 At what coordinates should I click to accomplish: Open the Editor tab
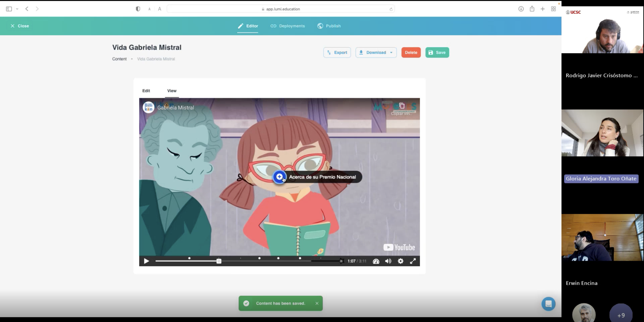[248, 26]
